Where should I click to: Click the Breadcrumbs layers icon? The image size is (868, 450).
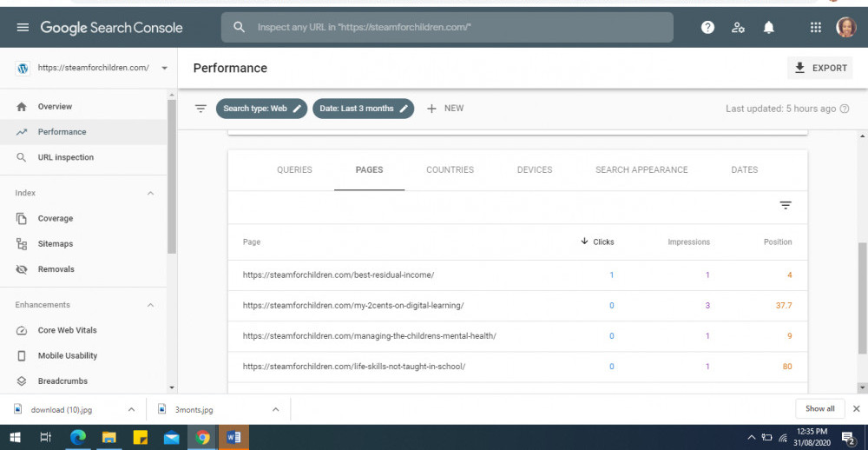22,381
